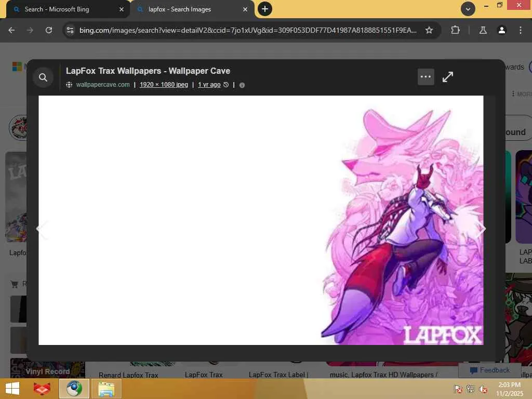
Task: Open the volume speaker tray icon
Action: point(483,389)
